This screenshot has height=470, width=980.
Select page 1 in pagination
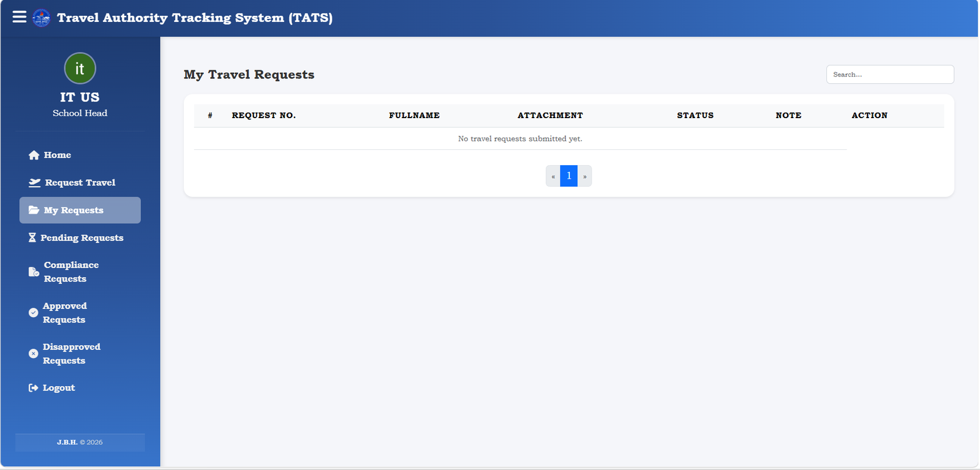coord(569,176)
